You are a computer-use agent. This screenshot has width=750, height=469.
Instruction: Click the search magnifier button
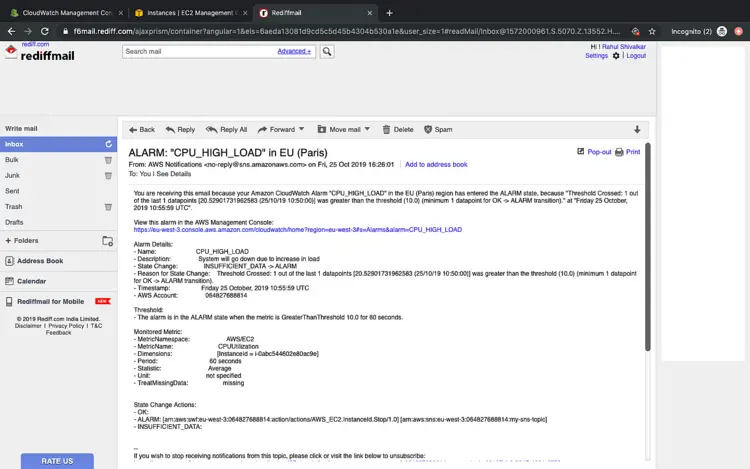pyautogui.click(x=327, y=51)
